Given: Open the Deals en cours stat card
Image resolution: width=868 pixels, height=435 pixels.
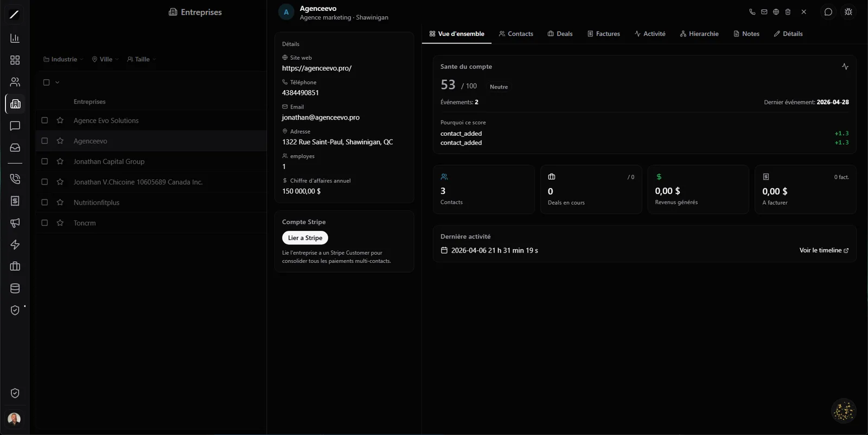Looking at the screenshot, I should point(591,190).
